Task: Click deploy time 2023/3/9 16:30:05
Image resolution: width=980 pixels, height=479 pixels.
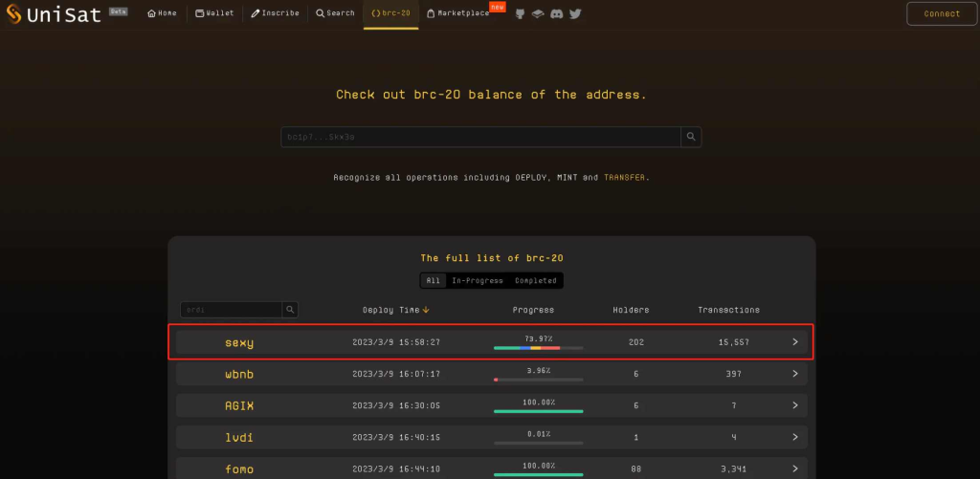Action: [x=396, y=405]
